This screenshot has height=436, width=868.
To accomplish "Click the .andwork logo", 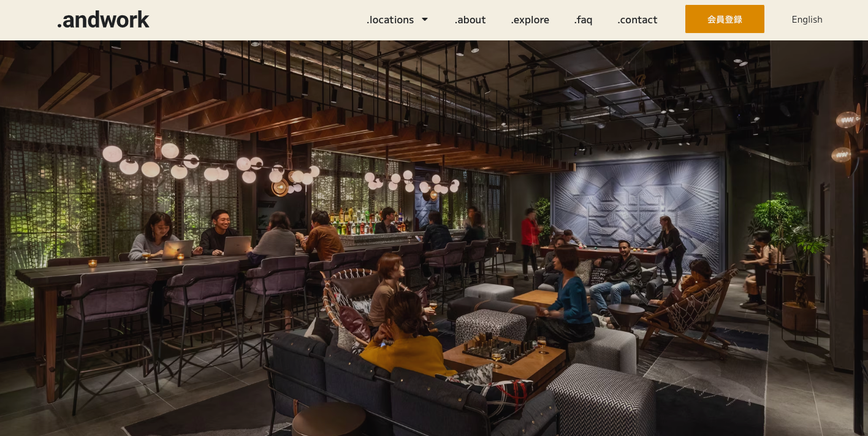I will click(x=103, y=19).
